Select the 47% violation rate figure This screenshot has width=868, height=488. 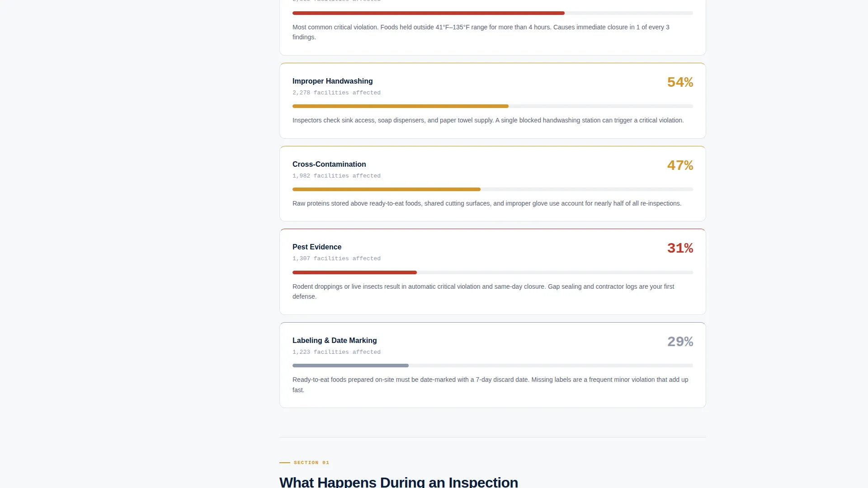[680, 165]
